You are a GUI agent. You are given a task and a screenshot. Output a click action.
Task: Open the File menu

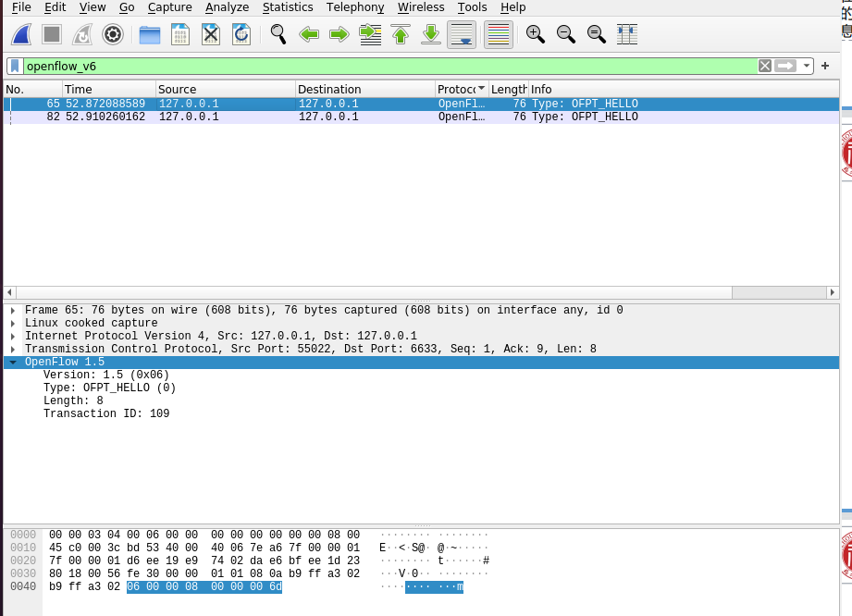[21, 7]
